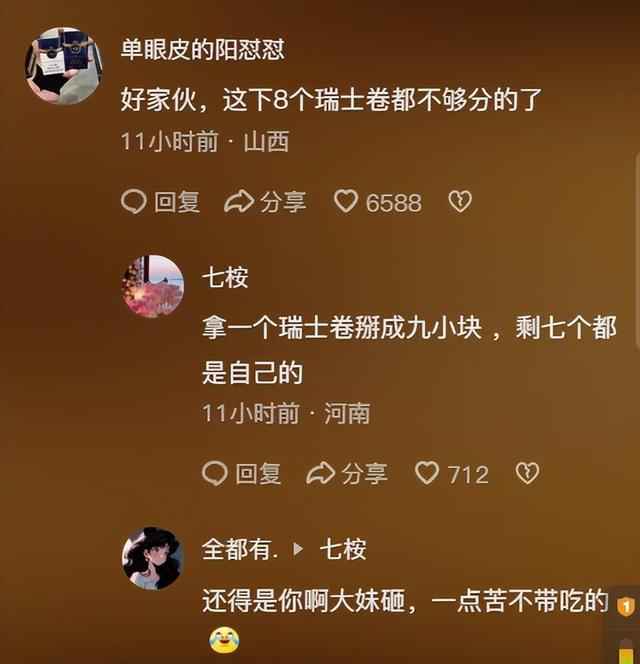Screen dimensions: 640x664
Task: Tap replied-to name 七桉 after the arrow
Action: tap(343, 549)
